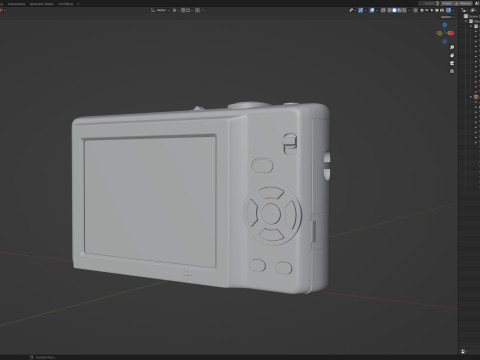Image resolution: width=480 pixels, height=360 pixels.
Task: Open the Options dropdown in viewport
Action: coord(448,17)
